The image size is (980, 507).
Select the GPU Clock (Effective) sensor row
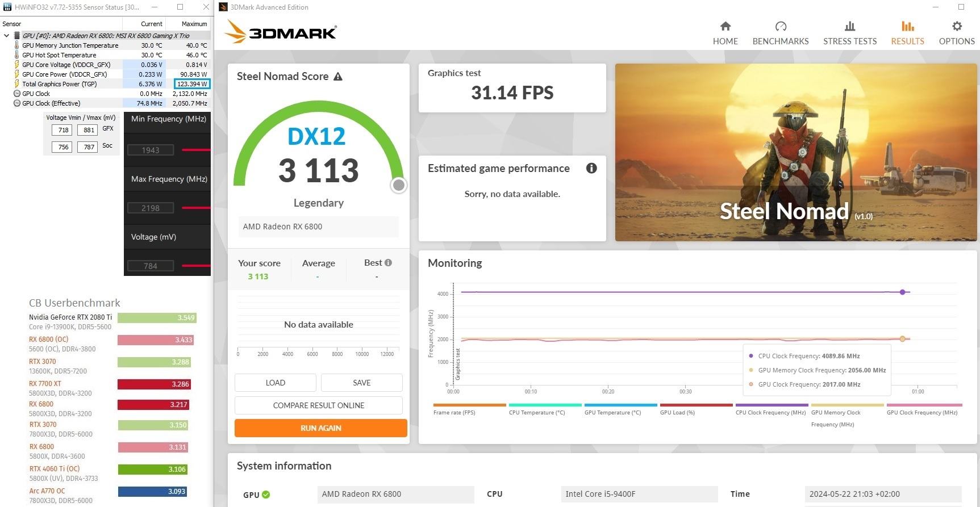point(106,103)
